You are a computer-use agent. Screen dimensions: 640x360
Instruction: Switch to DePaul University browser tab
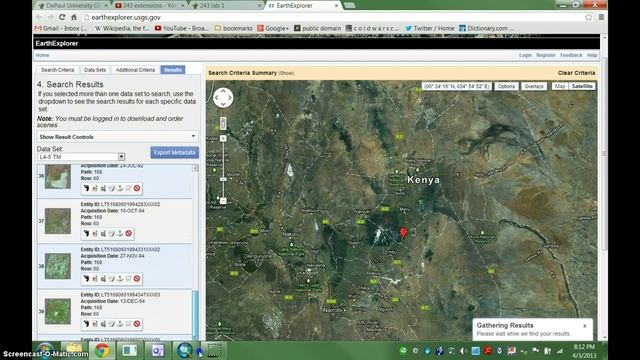pos(73,6)
